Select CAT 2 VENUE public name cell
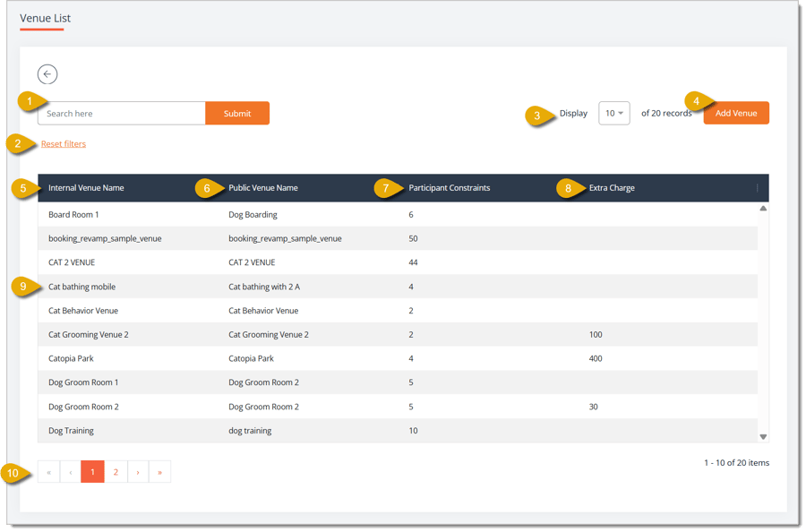This screenshot has height=532, width=806. (x=253, y=263)
